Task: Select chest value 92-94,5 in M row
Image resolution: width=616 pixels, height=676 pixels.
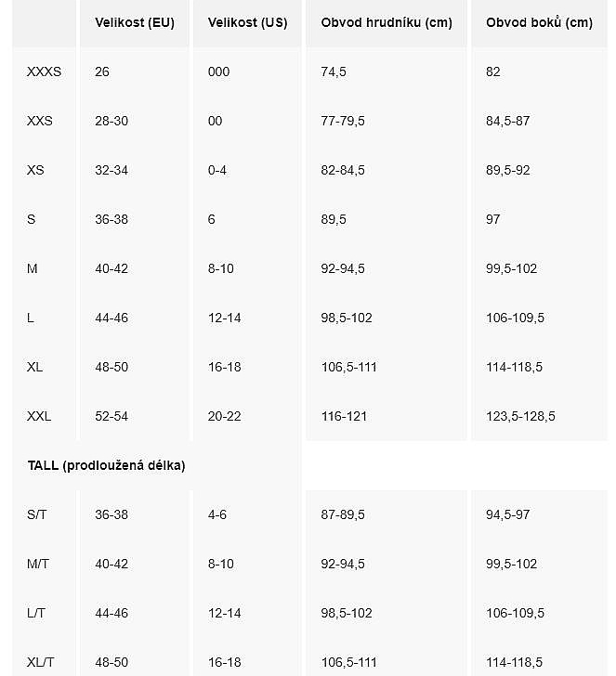Action: click(x=343, y=268)
